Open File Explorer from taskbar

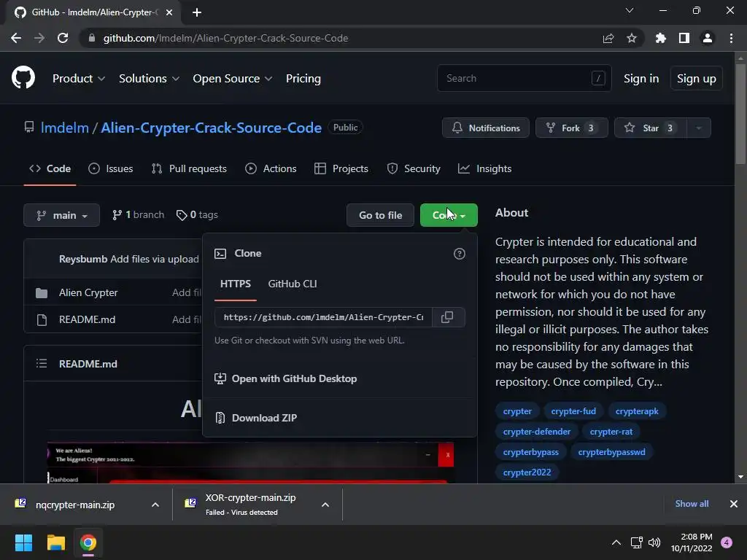click(55, 542)
